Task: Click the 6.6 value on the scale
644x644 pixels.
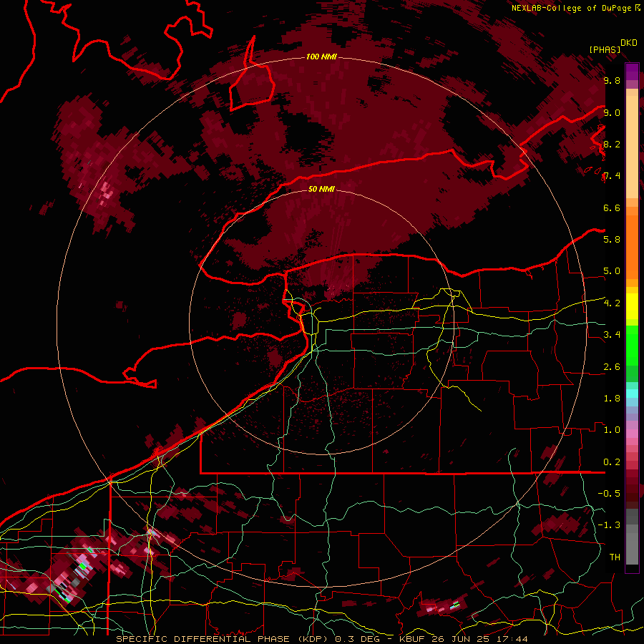Action: (612, 208)
